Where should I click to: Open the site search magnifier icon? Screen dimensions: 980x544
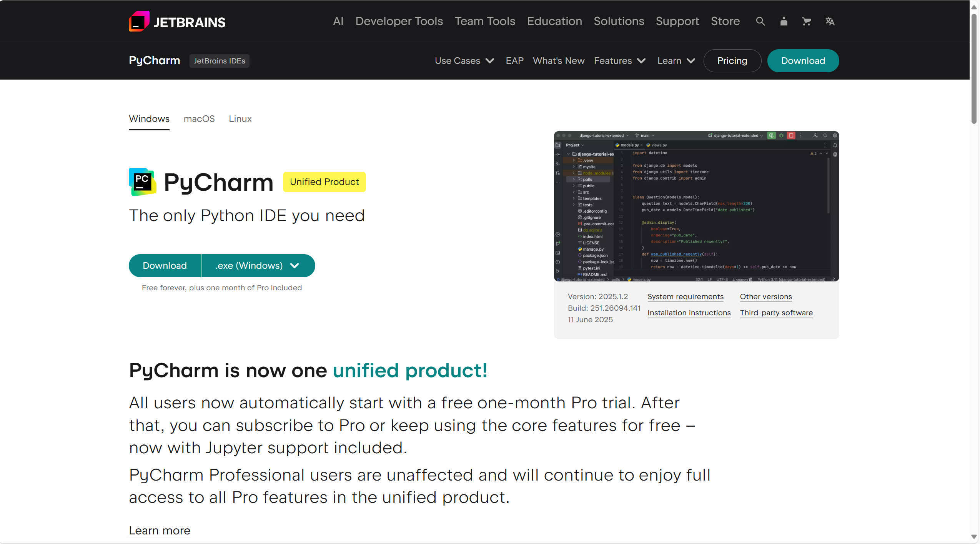pos(760,21)
